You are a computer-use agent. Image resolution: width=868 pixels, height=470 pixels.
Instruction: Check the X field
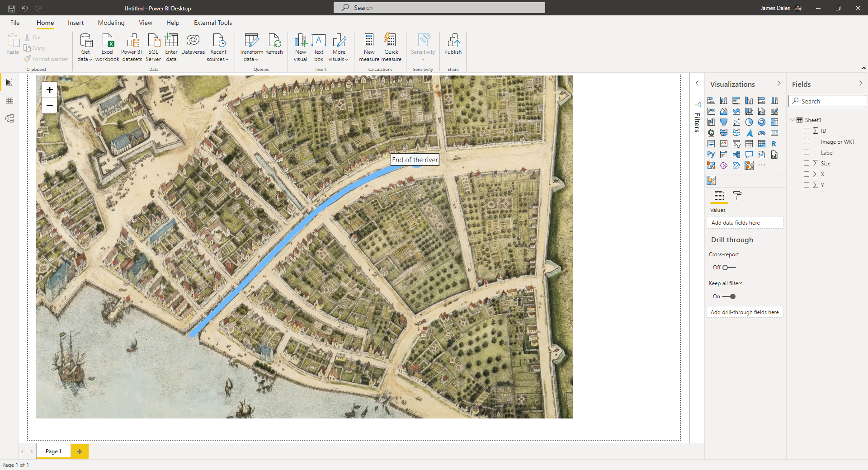pyautogui.click(x=807, y=174)
